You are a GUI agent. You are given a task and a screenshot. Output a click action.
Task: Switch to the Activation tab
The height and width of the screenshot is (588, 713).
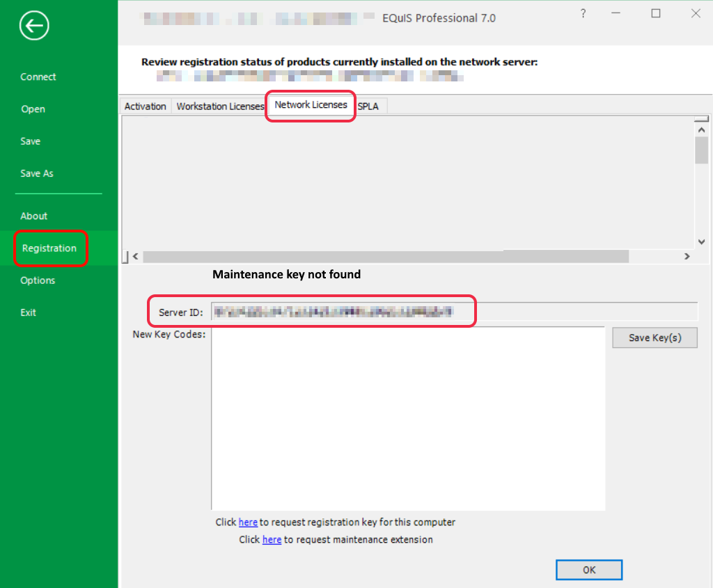(x=145, y=106)
